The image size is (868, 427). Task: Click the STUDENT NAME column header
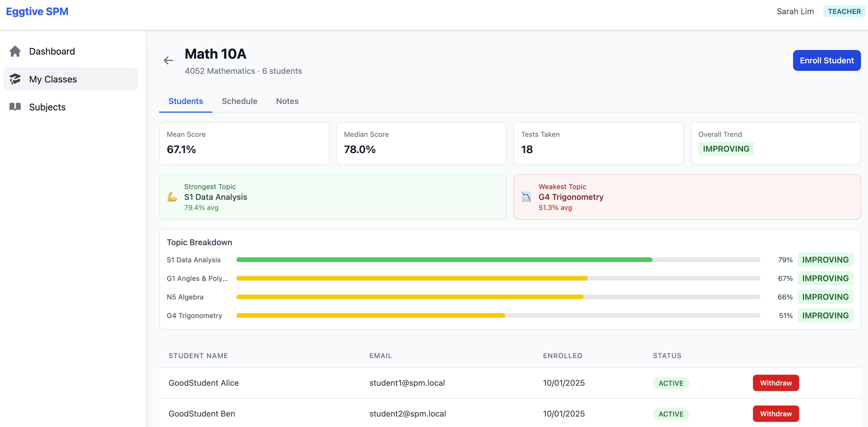click(198, 356)
